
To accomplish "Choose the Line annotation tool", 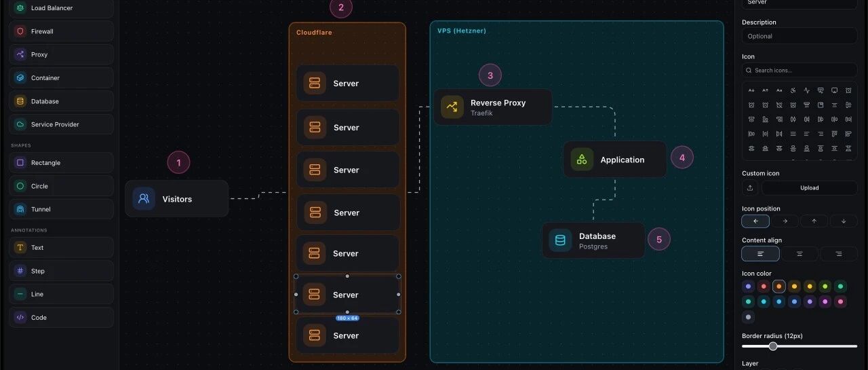I will click(61, 294).
